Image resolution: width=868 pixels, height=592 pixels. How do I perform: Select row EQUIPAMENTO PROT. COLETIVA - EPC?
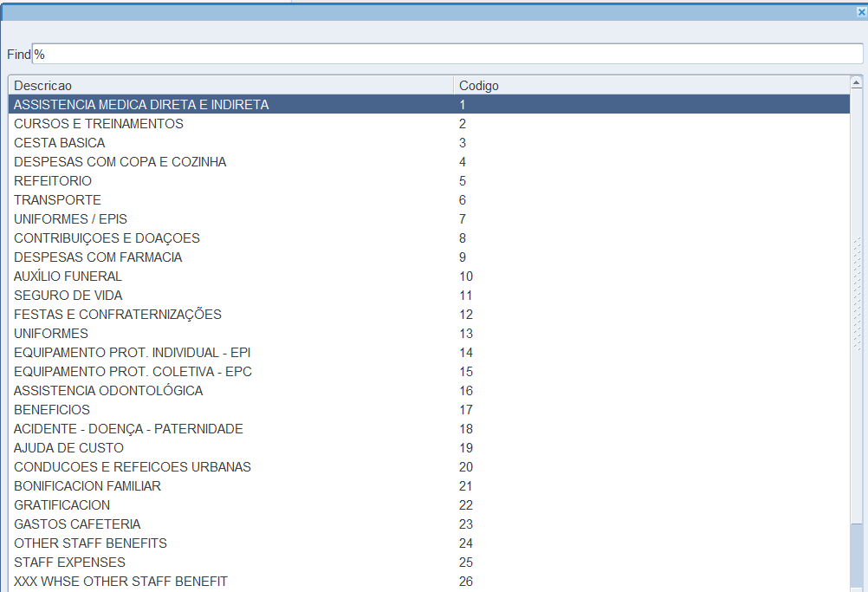(x=429, y=372)
